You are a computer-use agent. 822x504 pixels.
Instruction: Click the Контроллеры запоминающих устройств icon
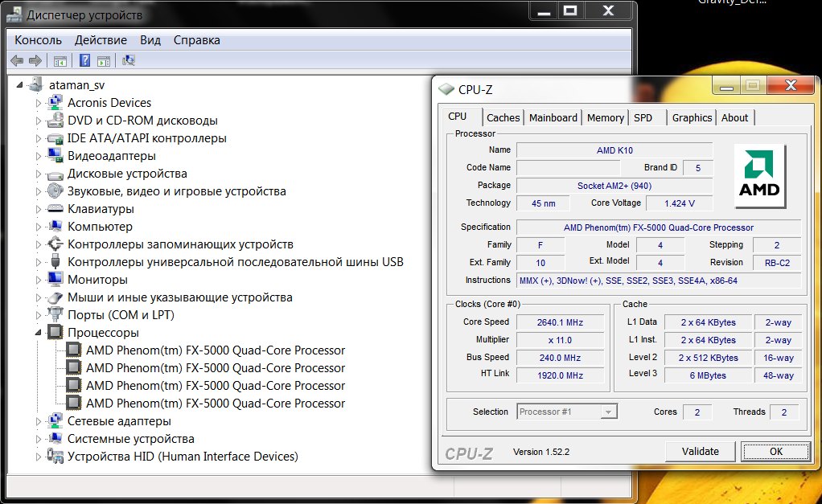point(55,244)
